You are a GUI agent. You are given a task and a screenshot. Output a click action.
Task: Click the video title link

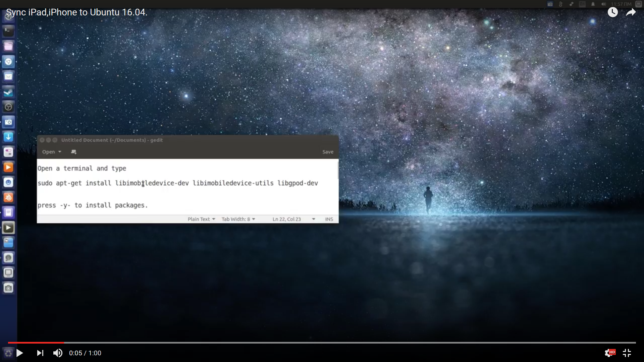click(76, 12)
